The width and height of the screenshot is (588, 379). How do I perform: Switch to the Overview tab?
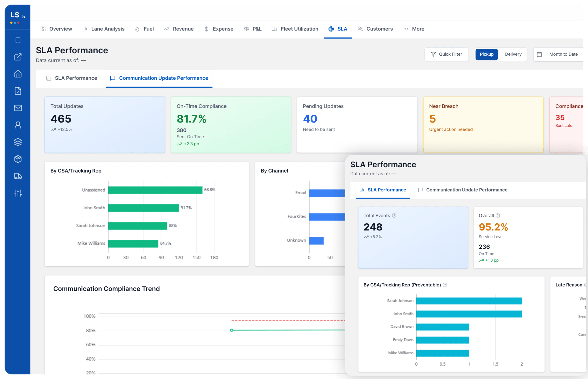[56, 29]
